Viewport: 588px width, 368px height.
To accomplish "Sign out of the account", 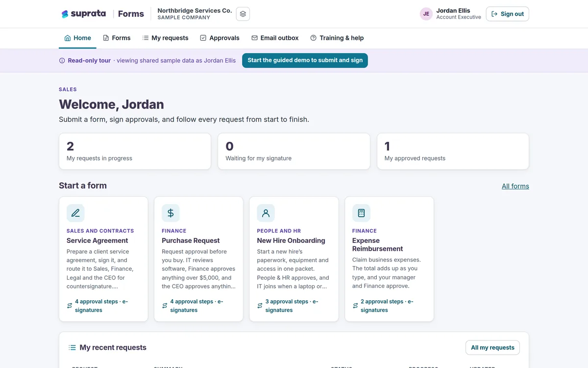I will pos(508,14).
